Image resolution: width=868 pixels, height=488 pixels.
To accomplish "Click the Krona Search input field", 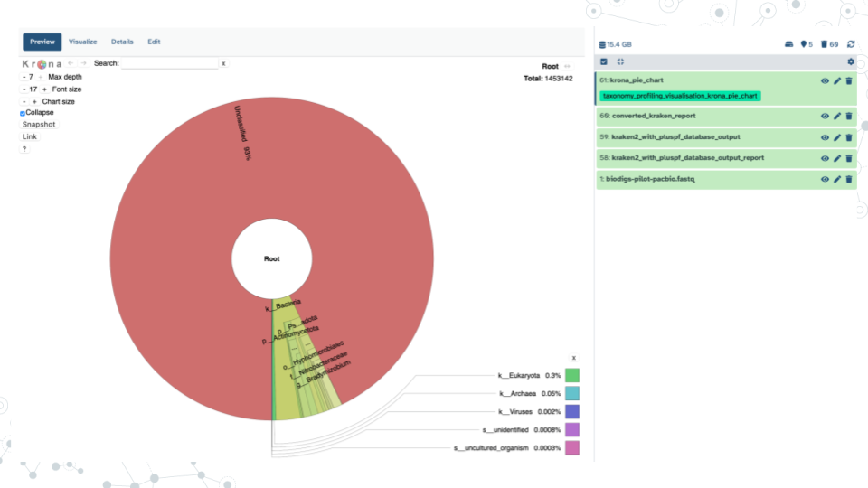I will (170, 63).
